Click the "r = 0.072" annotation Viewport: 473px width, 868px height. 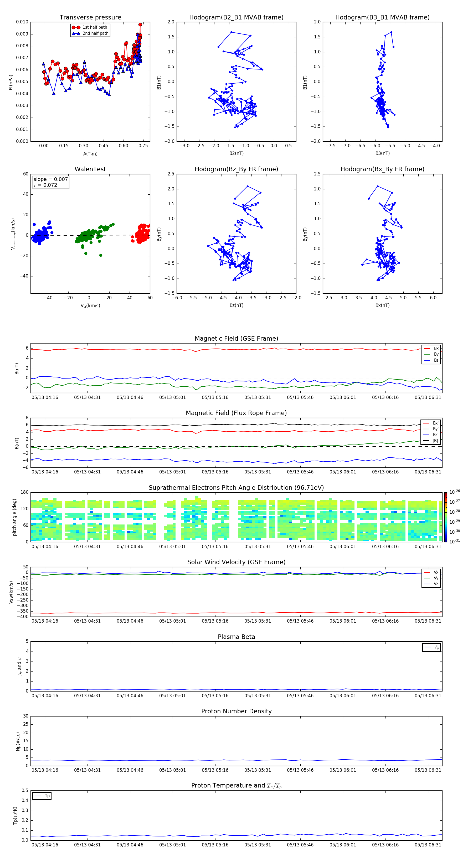(x=45, y=185)
